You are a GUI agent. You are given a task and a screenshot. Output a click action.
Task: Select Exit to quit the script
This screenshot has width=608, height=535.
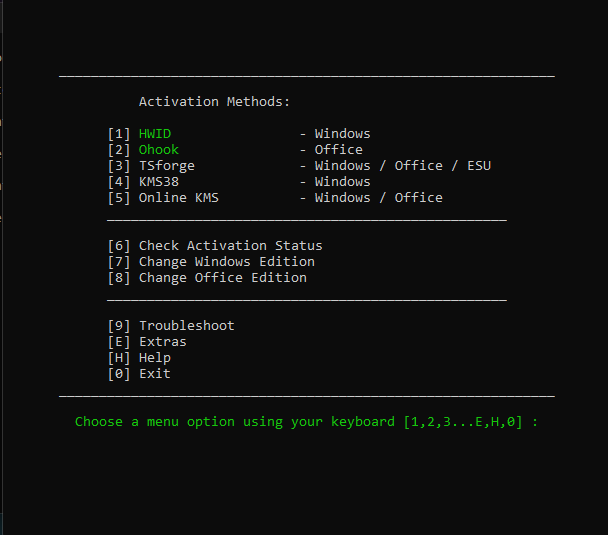(155, 374)
